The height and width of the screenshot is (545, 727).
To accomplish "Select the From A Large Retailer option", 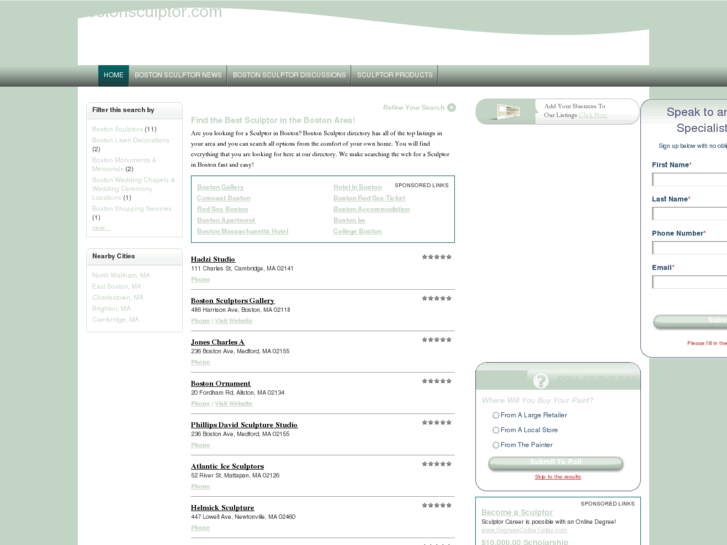I will (496, 415).
